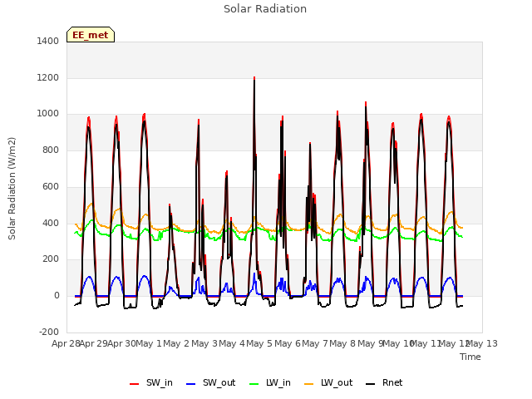The image size is (532, 399).
Task: Click the black Rnet legend color marker
Action: click(x=371, y=384)
